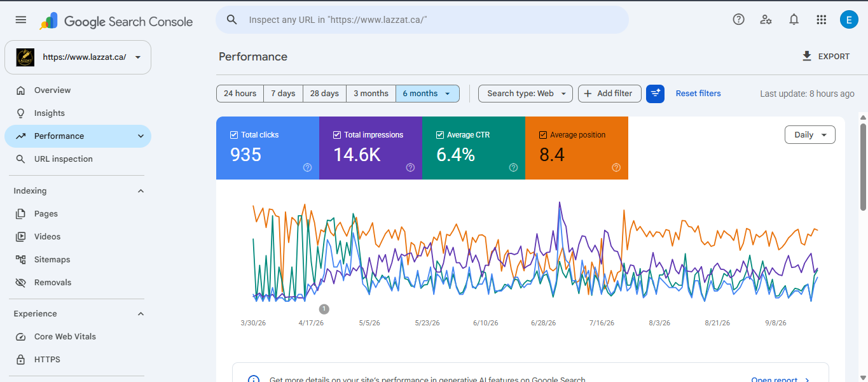Collapse the Experience section

[141, 314]
